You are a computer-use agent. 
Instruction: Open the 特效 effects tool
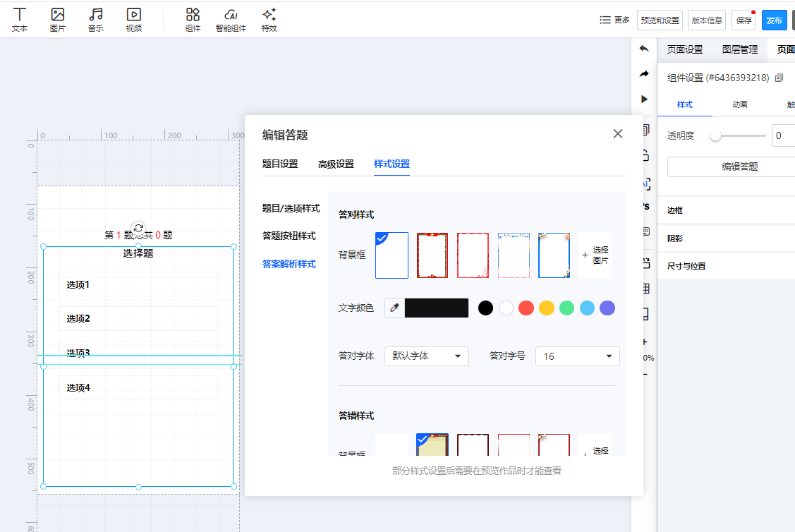pos(269,20)
